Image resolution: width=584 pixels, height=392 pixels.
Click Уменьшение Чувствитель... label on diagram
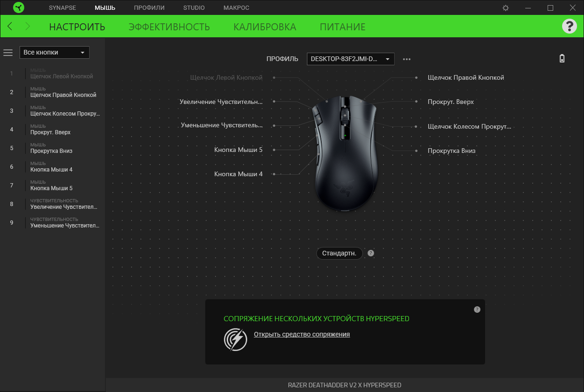[x=222, y=125]
